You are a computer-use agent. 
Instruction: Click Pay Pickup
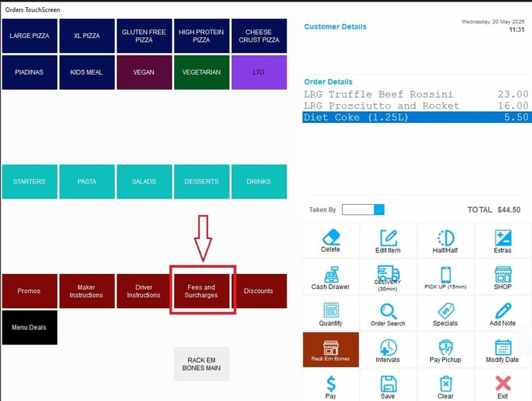[x=445, y=351]
